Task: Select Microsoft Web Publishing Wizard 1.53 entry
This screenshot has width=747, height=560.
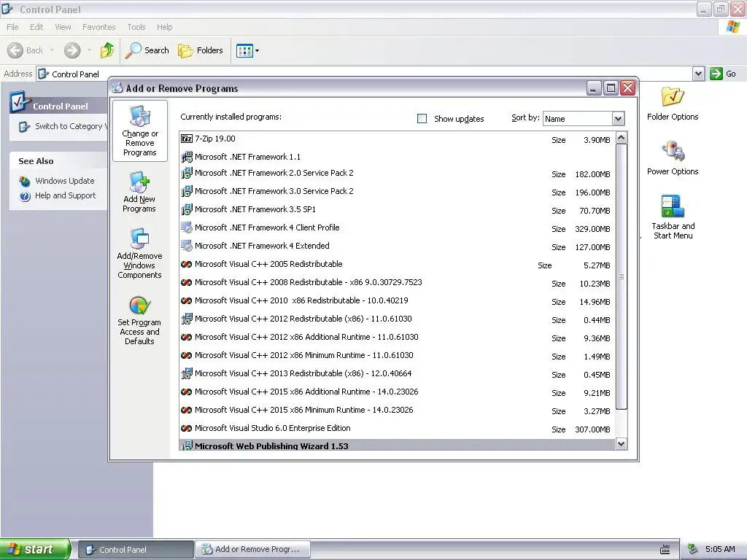Action: (398, 446)
